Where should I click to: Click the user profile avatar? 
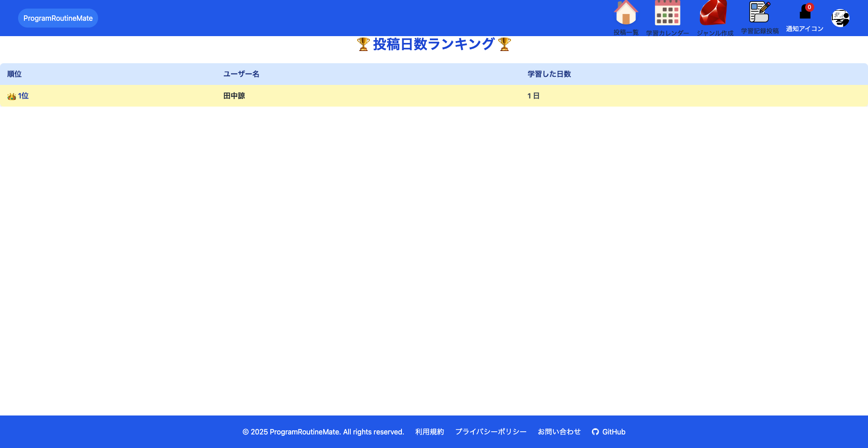[840, 18]
